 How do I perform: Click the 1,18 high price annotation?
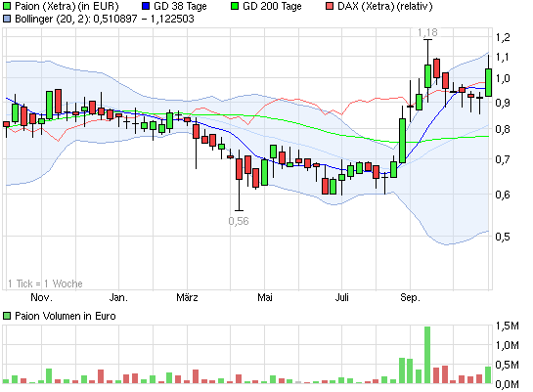pyautogui.click(x=427, y=32)
